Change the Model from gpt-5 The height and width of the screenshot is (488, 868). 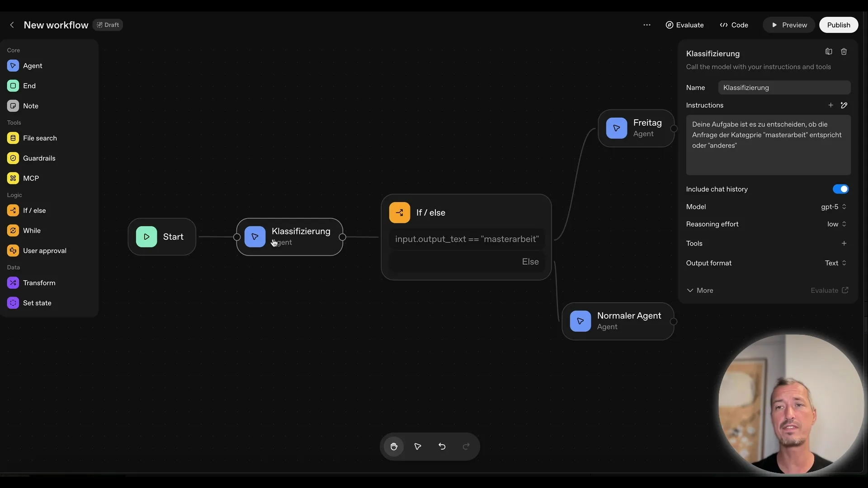[833, 206]
